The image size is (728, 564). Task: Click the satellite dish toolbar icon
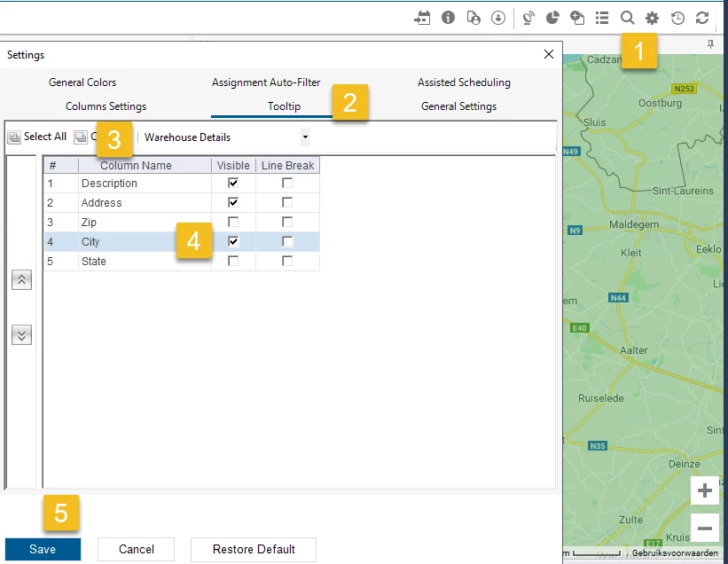pos(528,18)
